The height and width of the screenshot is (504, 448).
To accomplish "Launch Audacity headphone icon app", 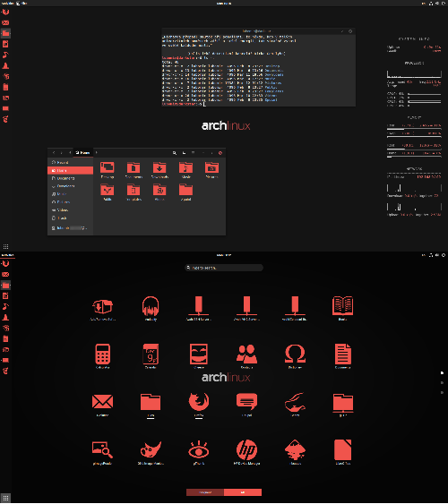I will (x=151, y=308).
